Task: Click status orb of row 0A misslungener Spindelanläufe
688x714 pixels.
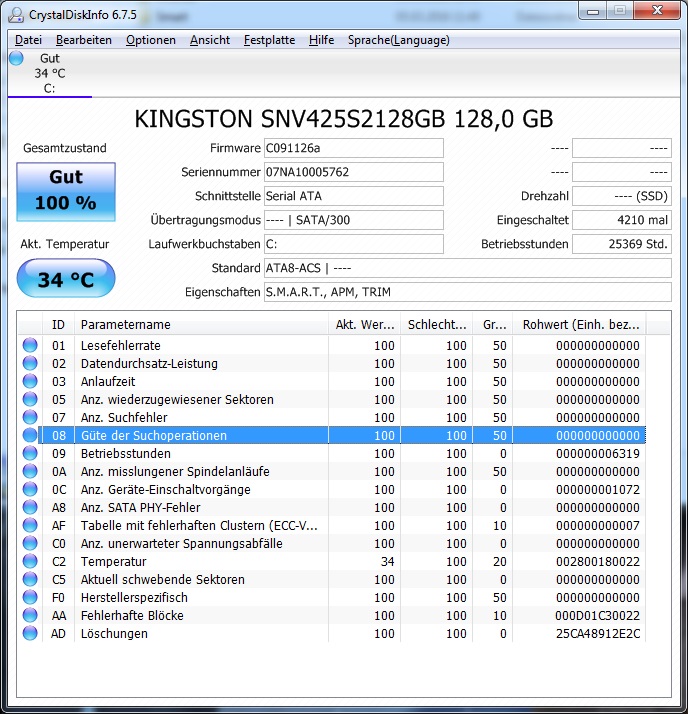Action: point(30,471)
